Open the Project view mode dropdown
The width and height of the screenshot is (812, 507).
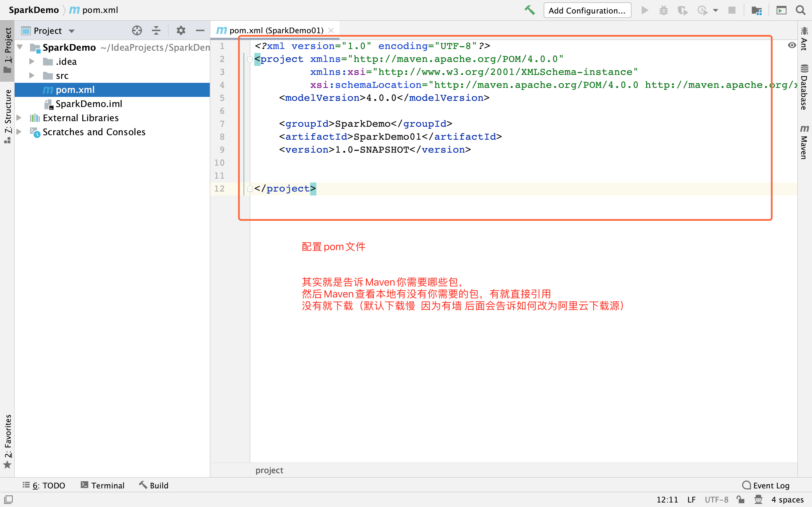pyautogui.click(x=72, y=30)
